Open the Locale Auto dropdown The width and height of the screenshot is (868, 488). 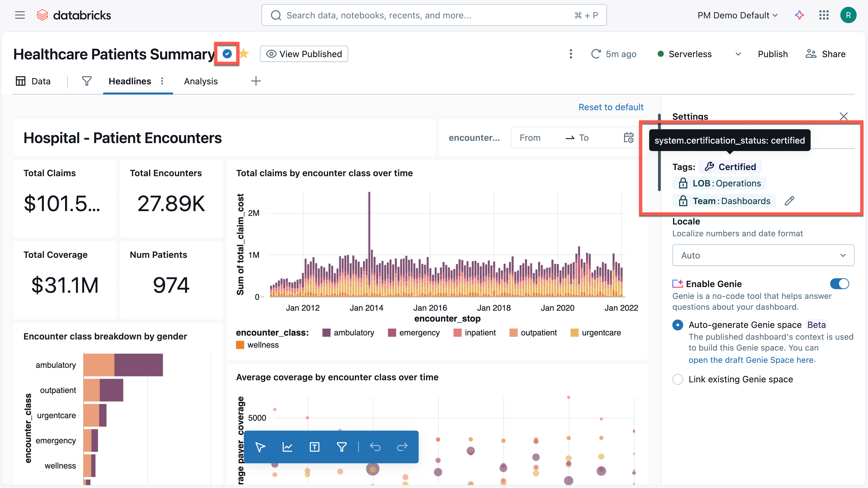click(763, 256)
